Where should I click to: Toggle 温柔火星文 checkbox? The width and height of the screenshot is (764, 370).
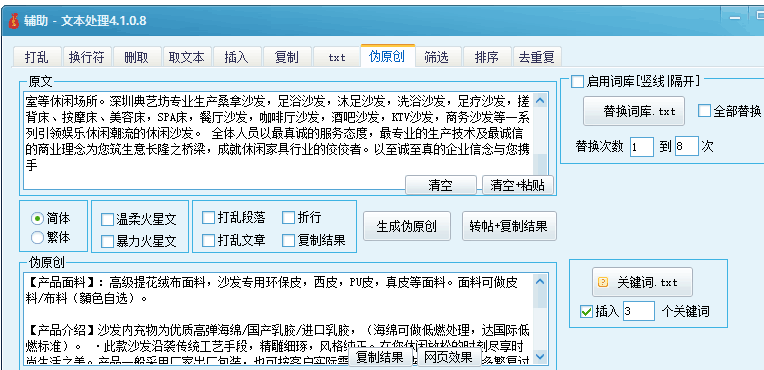[107, 220]
